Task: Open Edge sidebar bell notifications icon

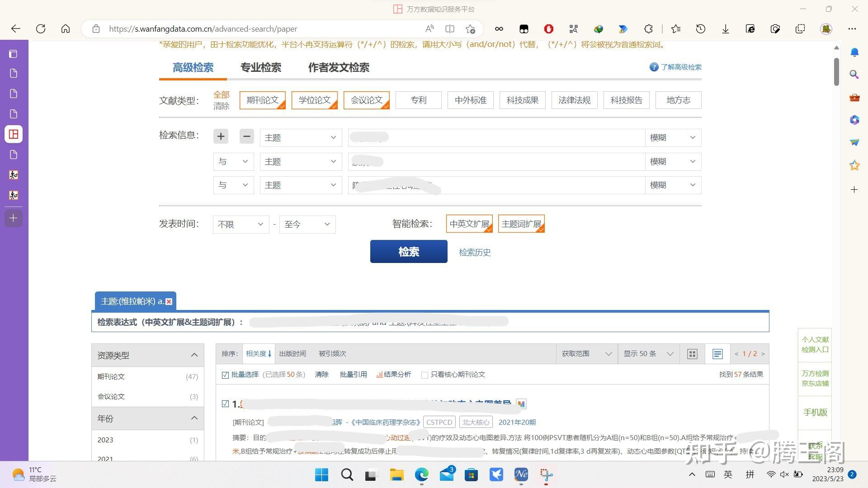Action: (854, 52)
